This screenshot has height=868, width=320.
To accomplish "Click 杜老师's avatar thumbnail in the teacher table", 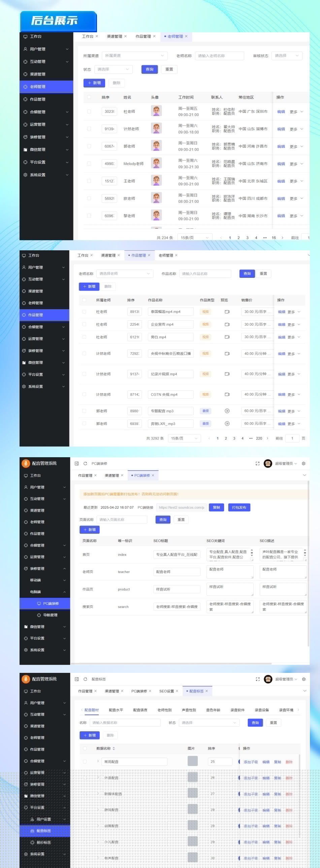I will click(x=156, y=111).
